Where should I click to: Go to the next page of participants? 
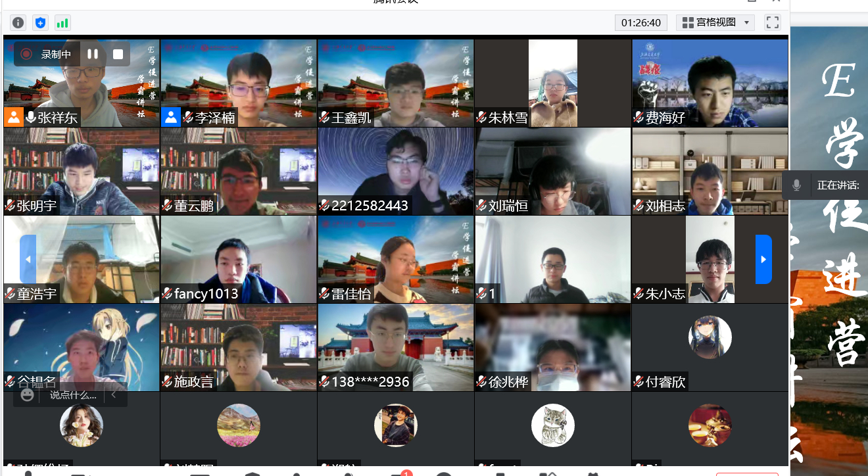pyautogui.click(x=763, y=259)
